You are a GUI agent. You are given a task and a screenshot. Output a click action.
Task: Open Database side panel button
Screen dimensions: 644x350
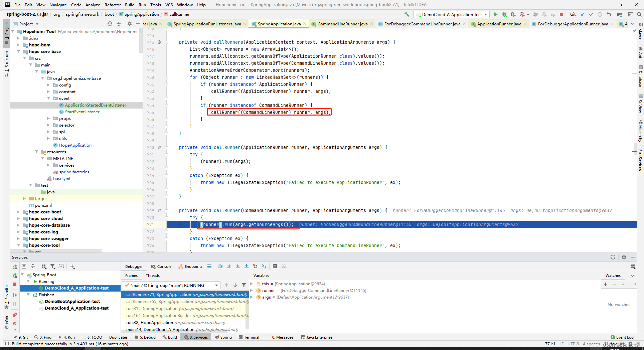point(640,76)
